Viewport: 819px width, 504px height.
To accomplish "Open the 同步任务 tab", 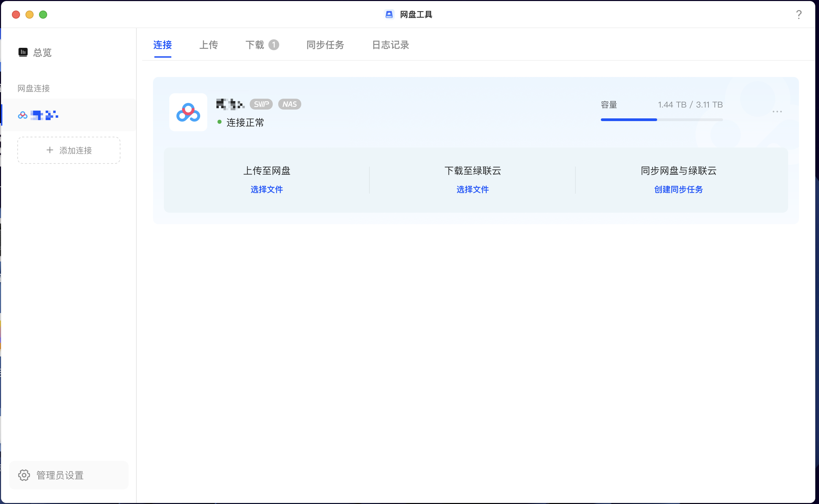I will point(325,45).
